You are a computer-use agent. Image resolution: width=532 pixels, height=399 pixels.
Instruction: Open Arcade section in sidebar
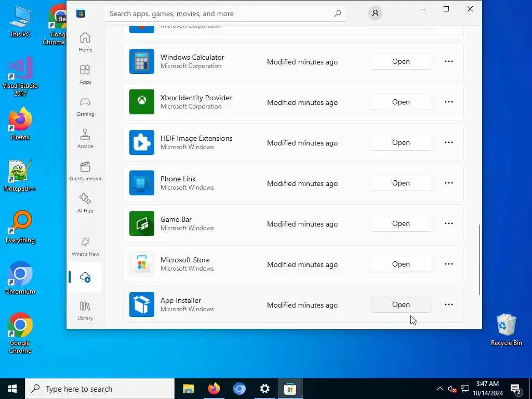pos(85,139)
